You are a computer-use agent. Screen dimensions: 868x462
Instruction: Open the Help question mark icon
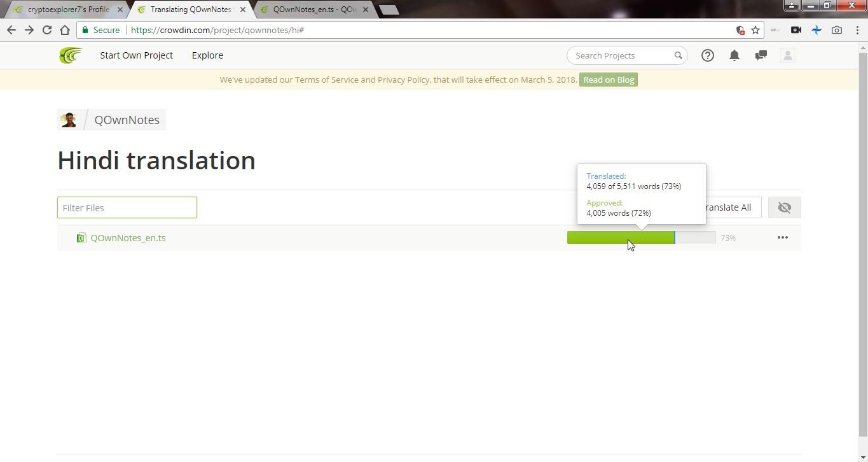pos(707,55)
